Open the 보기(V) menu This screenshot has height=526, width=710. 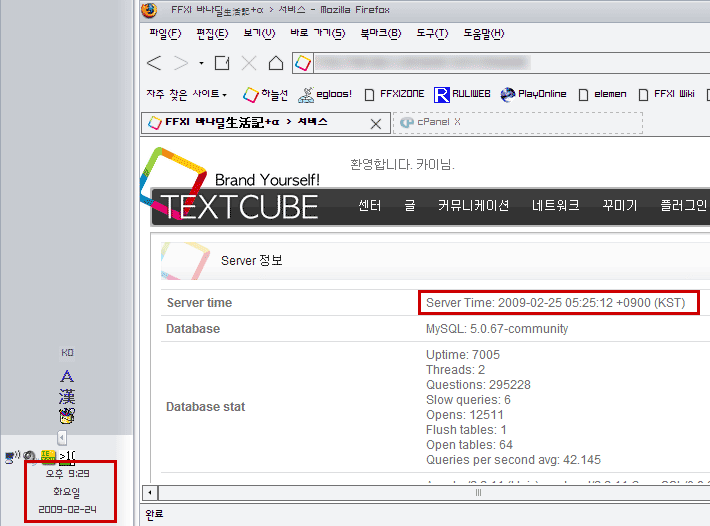click(259, 33)
